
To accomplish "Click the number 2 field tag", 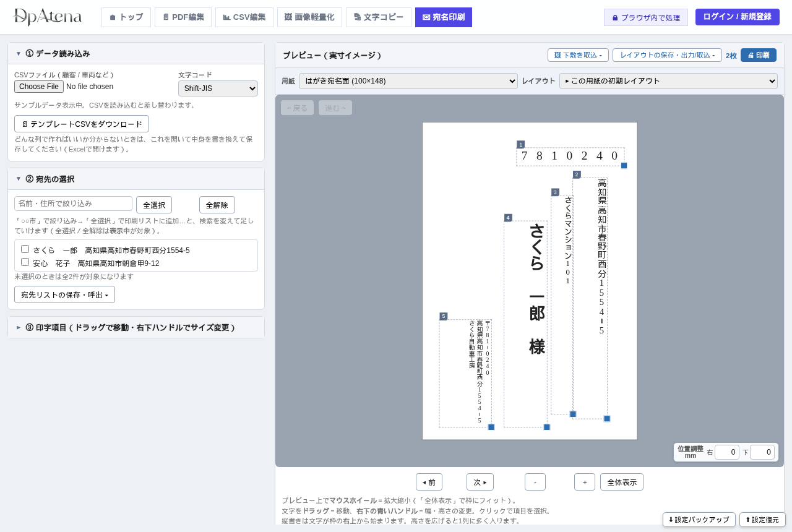I will tap(577, 174).
